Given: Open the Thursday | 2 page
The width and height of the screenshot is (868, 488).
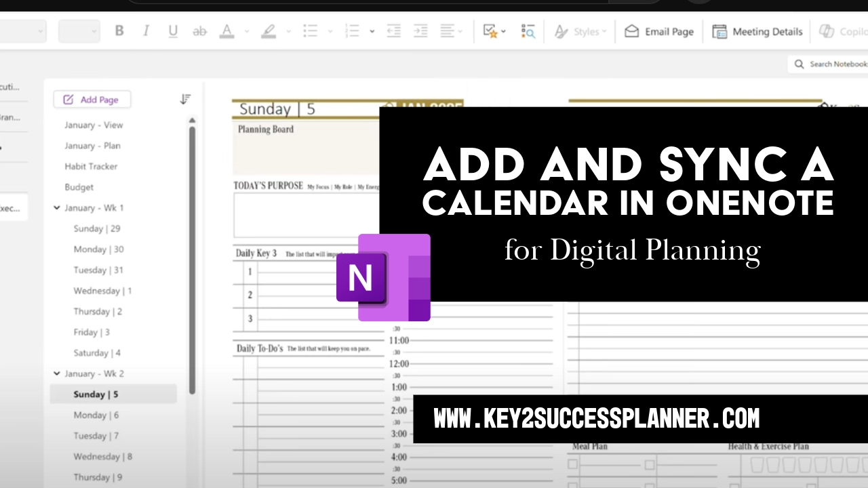Looking at the screenshot, I should pos(98,311).
